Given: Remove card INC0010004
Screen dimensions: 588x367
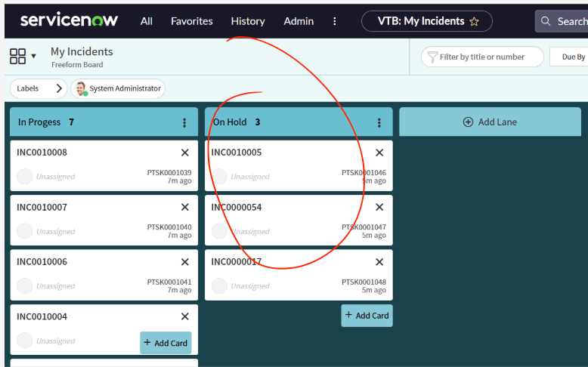Looking at the screenshot, I should point(185,316).
